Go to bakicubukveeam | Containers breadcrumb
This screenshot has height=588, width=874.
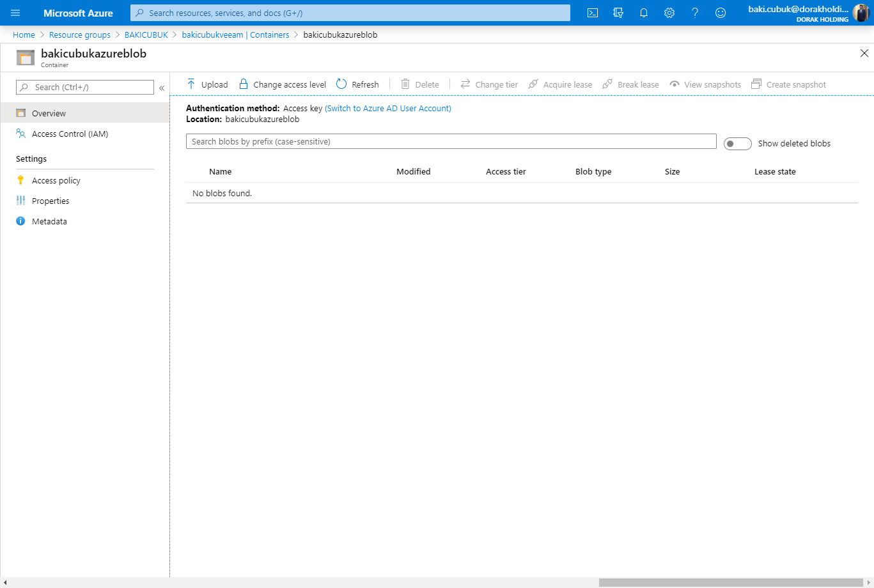pyautogui.click(x=235, y=35)
